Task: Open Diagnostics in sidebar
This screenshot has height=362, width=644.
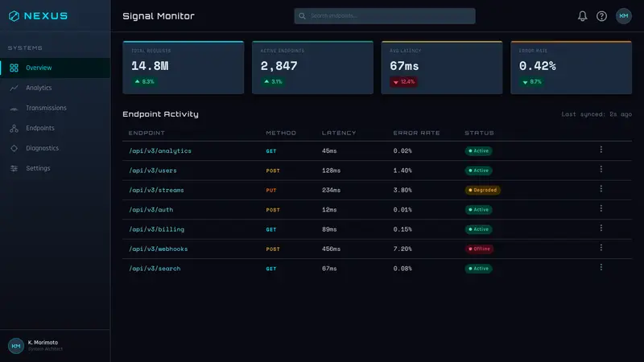Action: coord(55,148)
